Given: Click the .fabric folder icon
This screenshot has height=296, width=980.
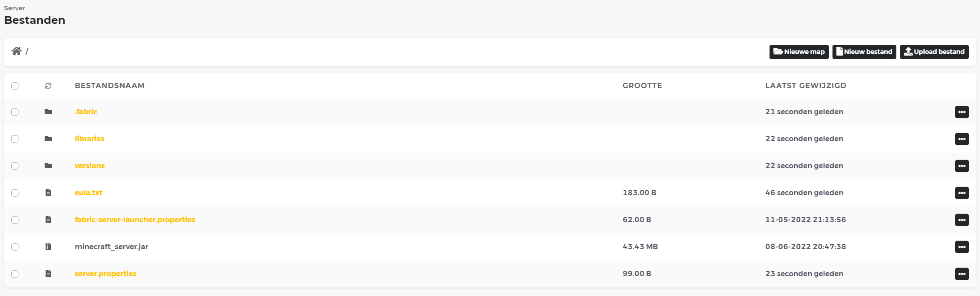Looking at the screenshot, I should tap(48, 112).
